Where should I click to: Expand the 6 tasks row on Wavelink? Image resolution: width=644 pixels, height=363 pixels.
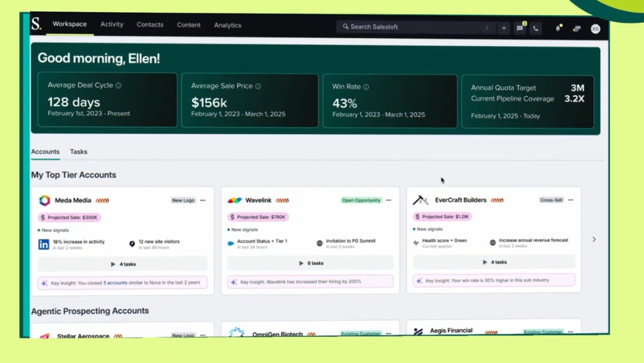pyautogui.click(x=310, y=263)
